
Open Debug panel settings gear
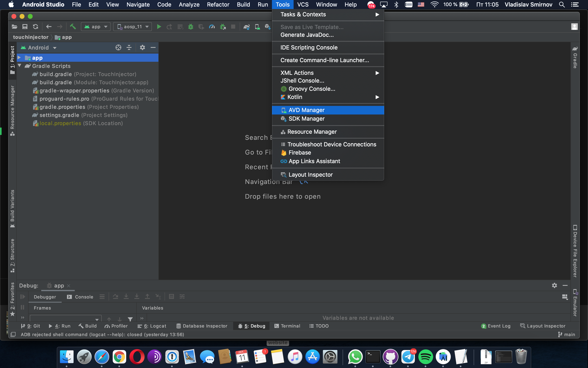555,285
